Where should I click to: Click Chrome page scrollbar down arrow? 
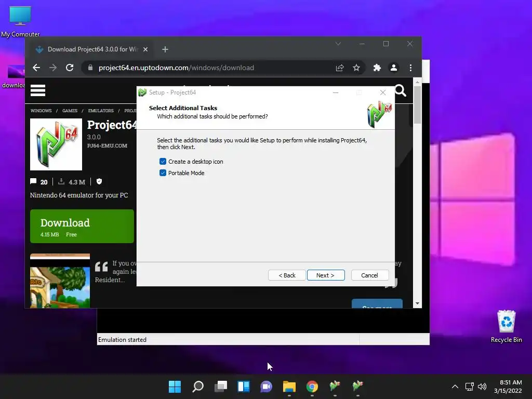(x=417, y=303)
